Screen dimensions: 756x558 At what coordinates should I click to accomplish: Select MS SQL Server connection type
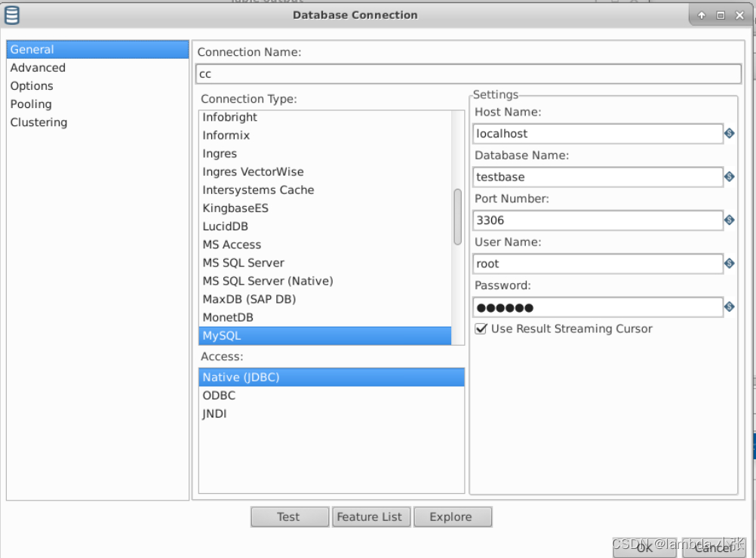point(325,263)
